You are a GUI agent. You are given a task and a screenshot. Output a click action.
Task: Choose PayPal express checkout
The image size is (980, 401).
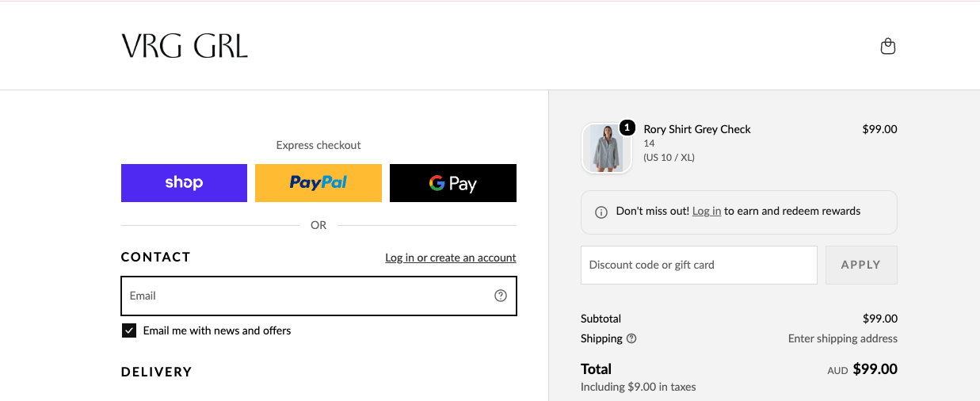click(318, 183)
